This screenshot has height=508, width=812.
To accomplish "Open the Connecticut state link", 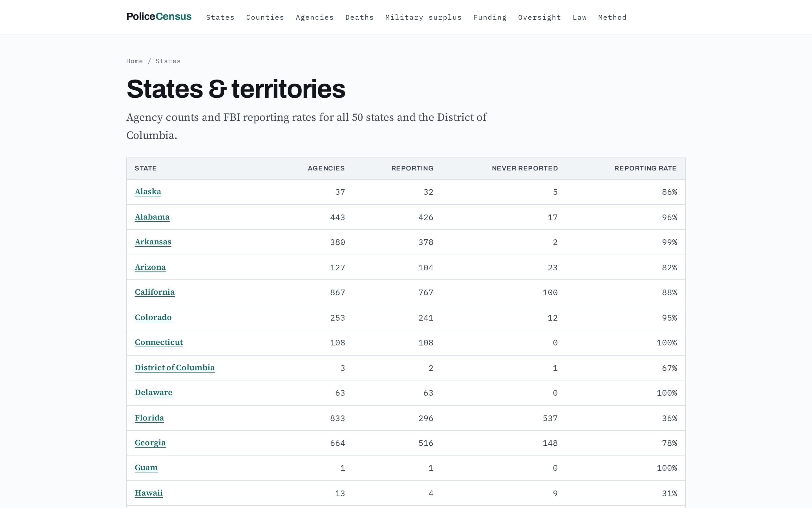I will tap(159, 342).
